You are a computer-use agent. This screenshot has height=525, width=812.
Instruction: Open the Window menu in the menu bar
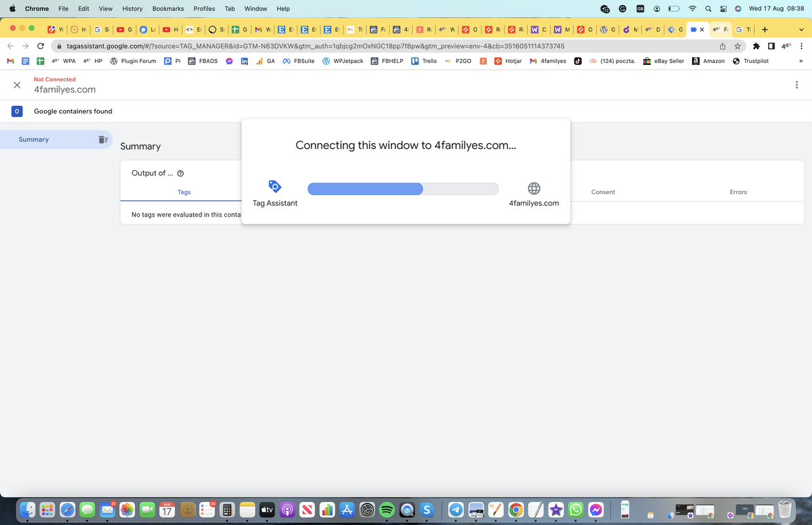pos(255,9)
